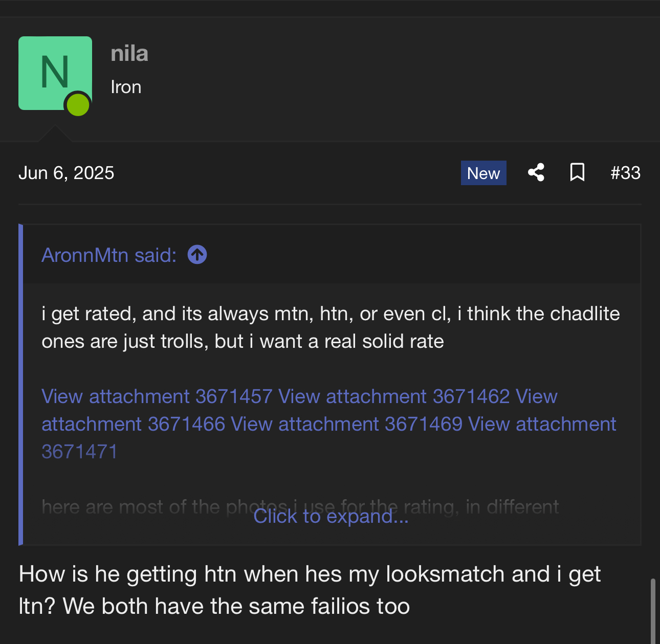
Task: Open attachment 3671471 link
Action: click(x=79, y=452)
